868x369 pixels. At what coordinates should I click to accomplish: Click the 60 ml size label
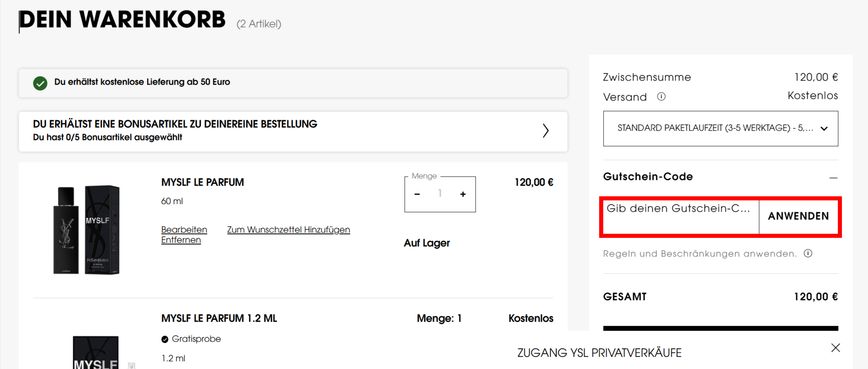[172, 201]
